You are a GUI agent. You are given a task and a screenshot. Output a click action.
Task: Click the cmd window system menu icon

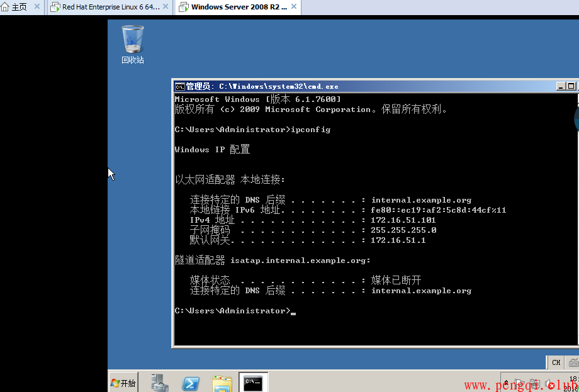point(180,86)
